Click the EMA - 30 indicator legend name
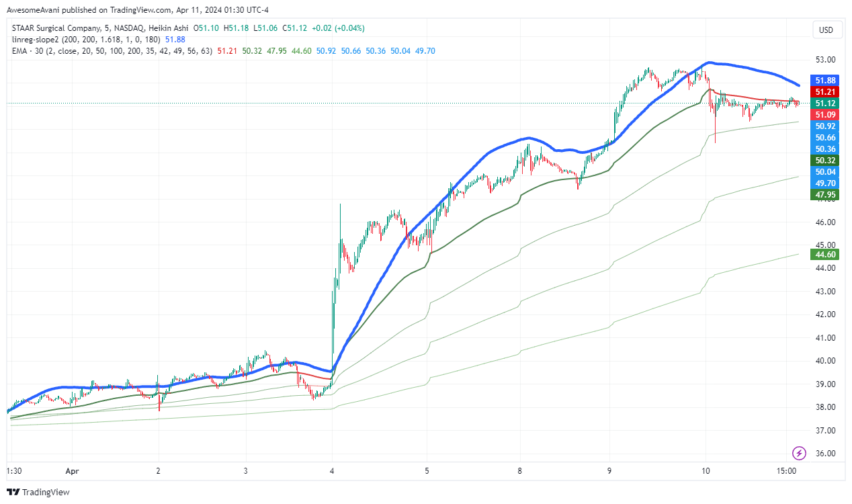Viewport: 852px width, 504px height. coord(26,51)
